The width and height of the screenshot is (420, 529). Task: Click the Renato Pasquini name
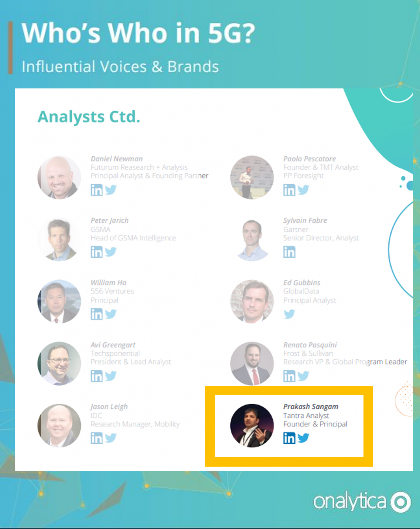point(310,345)
